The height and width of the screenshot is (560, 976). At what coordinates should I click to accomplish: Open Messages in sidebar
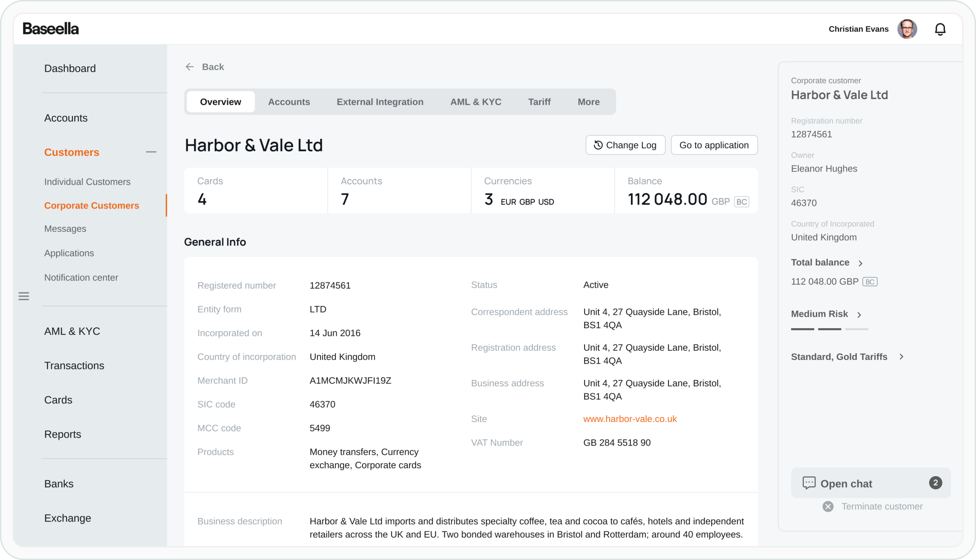pos(65,229)
